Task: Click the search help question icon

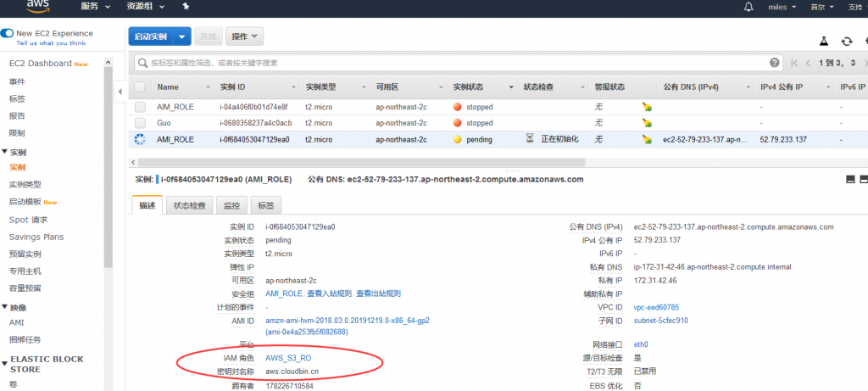Action: click(775, 63)
